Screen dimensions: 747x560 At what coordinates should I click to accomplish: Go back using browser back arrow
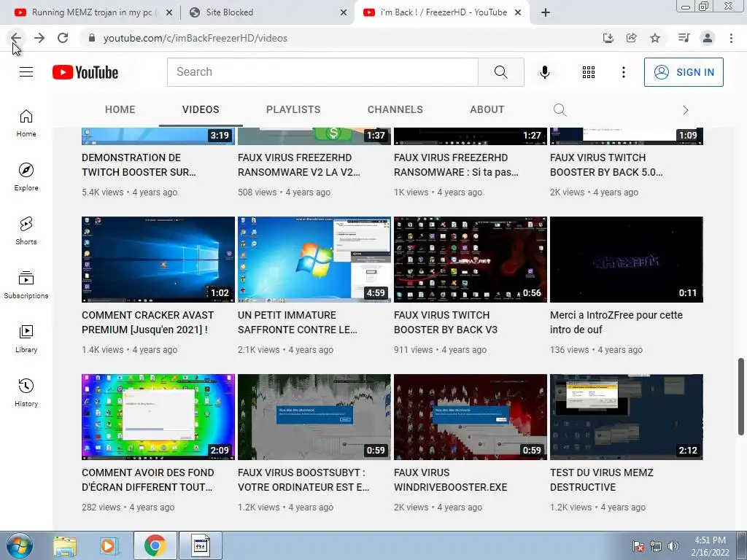pos(16,38)
